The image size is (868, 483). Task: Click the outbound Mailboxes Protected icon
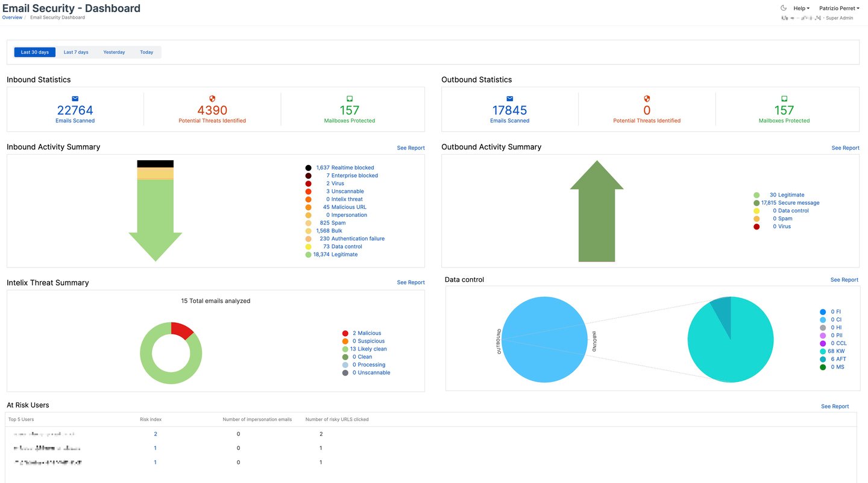(x=784, y=99)
